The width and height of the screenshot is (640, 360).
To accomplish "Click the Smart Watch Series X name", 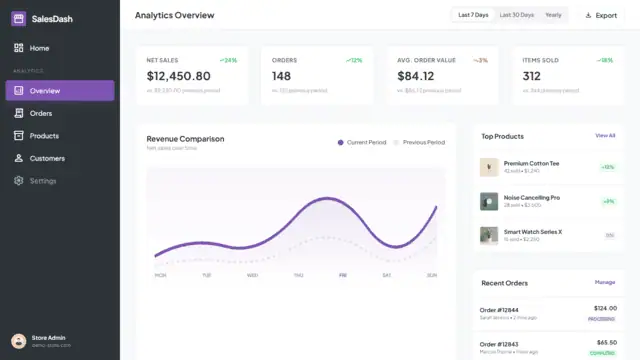I will (533, 232).
